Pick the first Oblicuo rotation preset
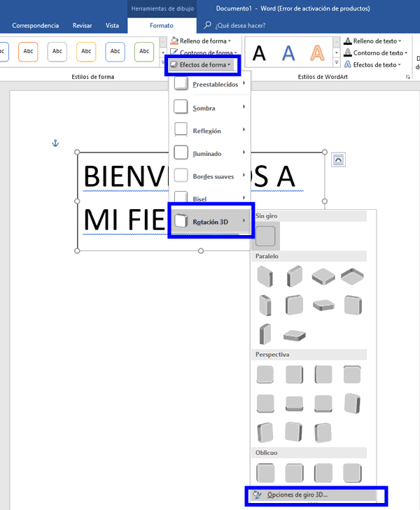The image size is (420, 510). 265,473
